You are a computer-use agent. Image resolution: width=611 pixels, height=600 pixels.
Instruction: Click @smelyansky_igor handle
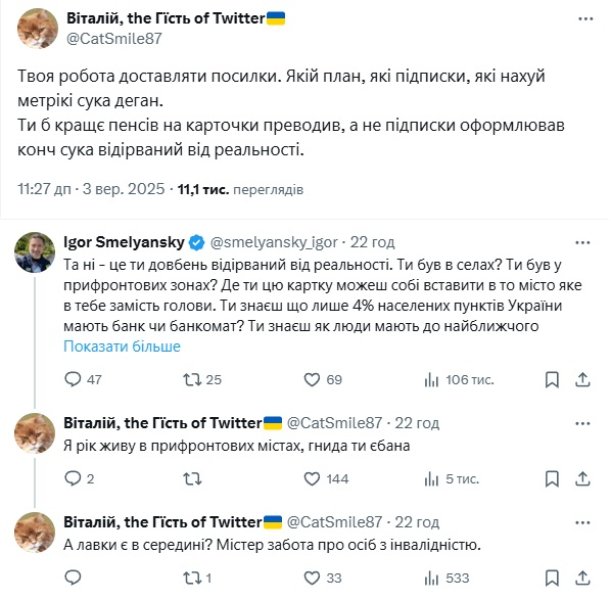click(274, 242)
